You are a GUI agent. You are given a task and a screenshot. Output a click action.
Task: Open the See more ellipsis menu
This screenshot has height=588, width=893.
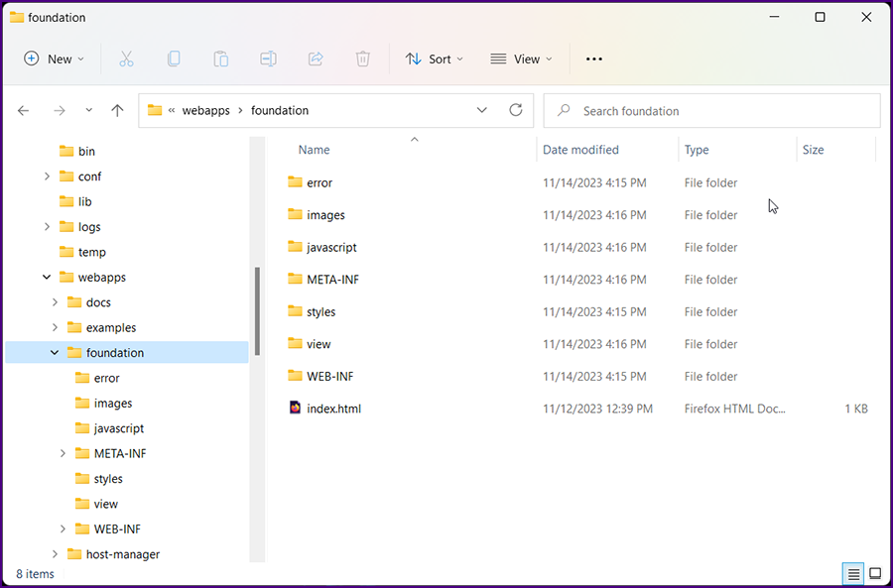593,59
